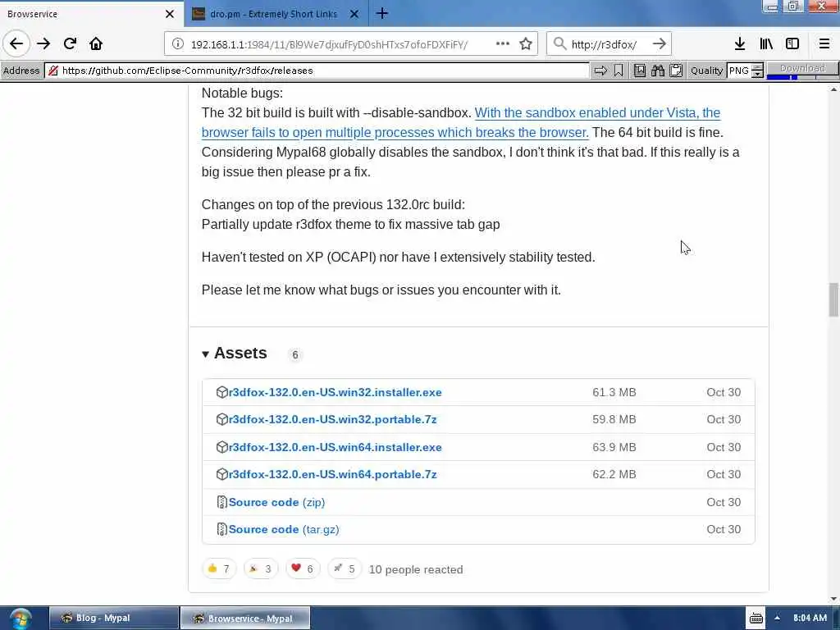Click the '61.3 MB' file size
Viewport: 840px width, 630px height.
coord(614,392)
